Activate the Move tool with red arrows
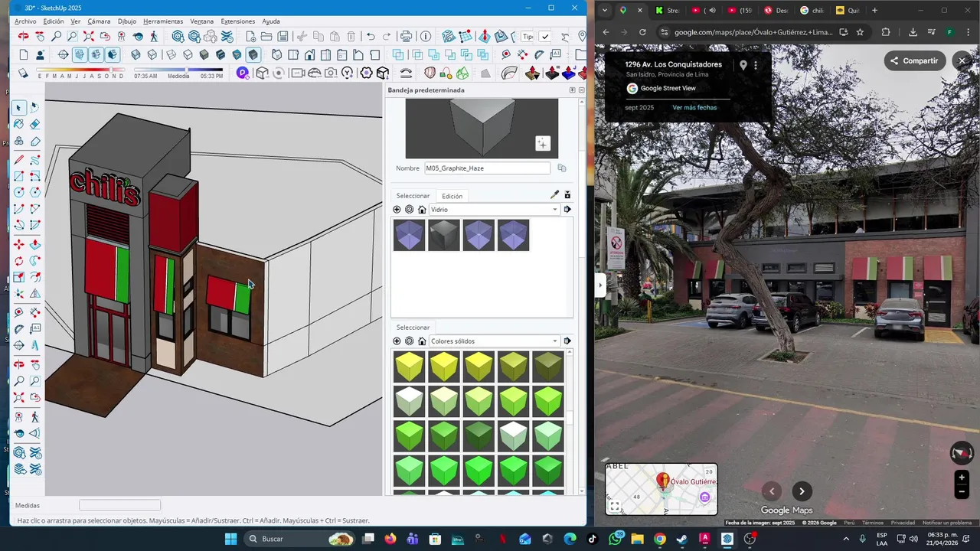The height and width of the screenshot is (551, 980). click(19, 244)
